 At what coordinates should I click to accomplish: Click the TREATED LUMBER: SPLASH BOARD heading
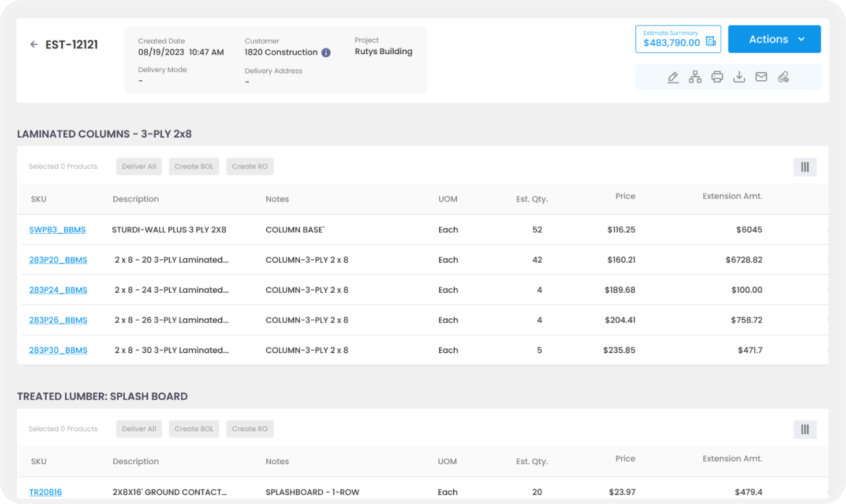pyautogui.click(x=102, y=397)
